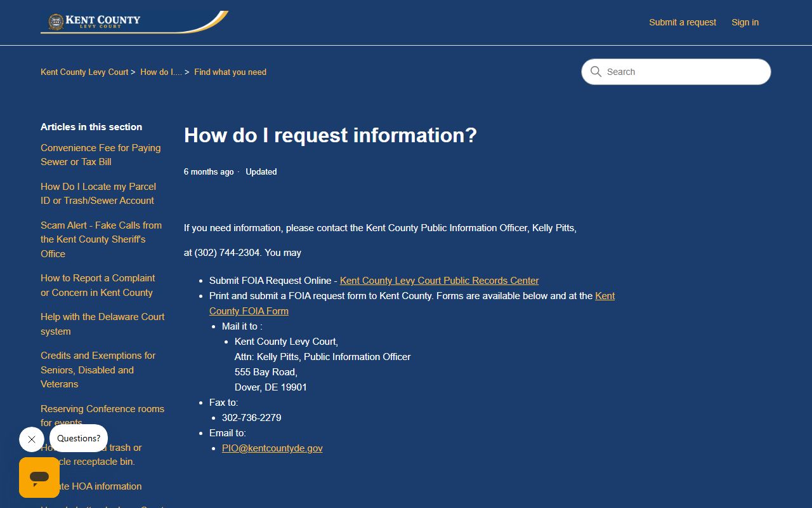Open Credits and Exemptions for Seniors article
Viewport: 812px width, 508px height.
click(98, 370)
